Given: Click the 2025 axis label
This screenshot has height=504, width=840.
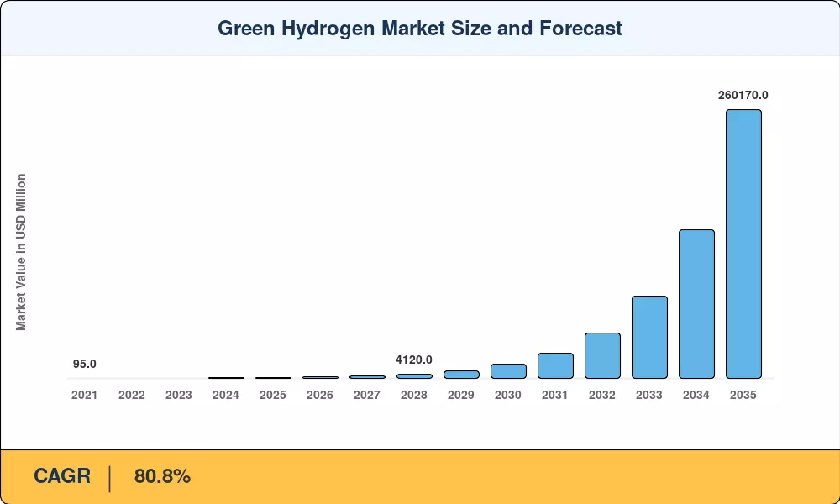Looking at the screenshot, I should 273,396.
